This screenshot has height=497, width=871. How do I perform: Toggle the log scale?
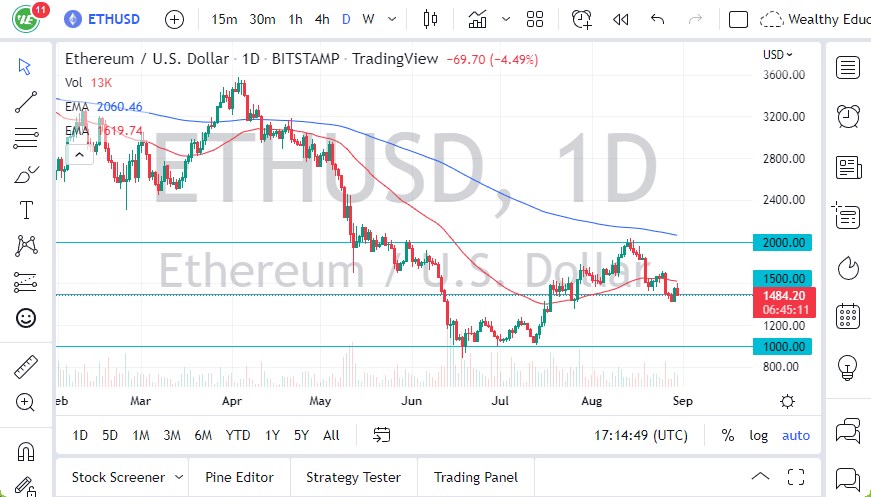tap(759, 435)
